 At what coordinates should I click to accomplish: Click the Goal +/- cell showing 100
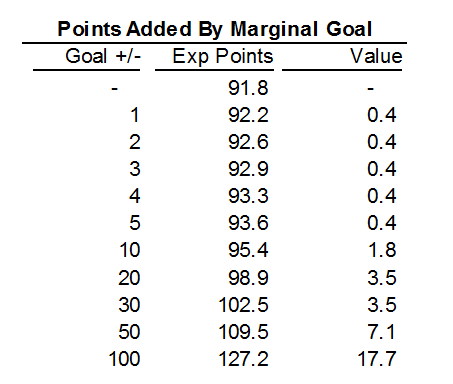point(124,359)
